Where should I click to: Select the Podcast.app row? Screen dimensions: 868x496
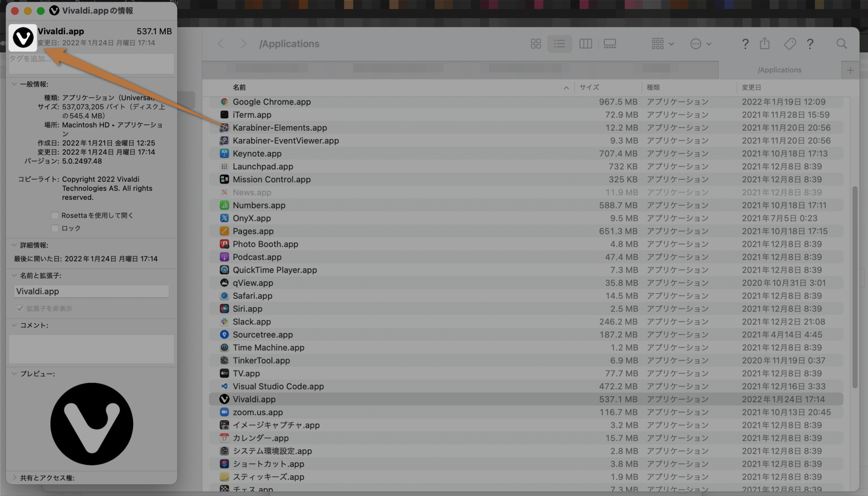click(526, 257)
